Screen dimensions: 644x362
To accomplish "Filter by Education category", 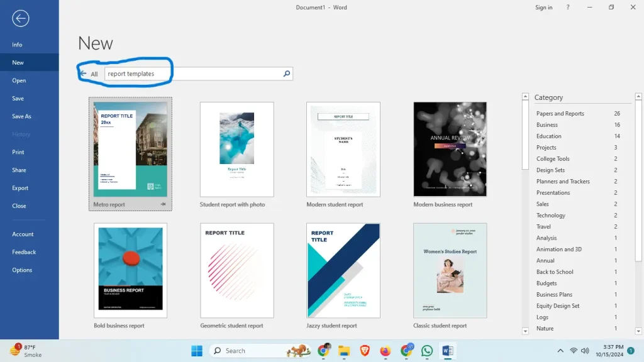I will [578, 136].
